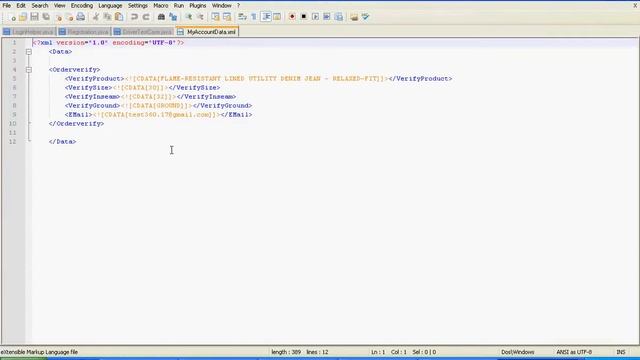
Task: Click the closing </Data> tag on line 12
Action: (62, 141)
